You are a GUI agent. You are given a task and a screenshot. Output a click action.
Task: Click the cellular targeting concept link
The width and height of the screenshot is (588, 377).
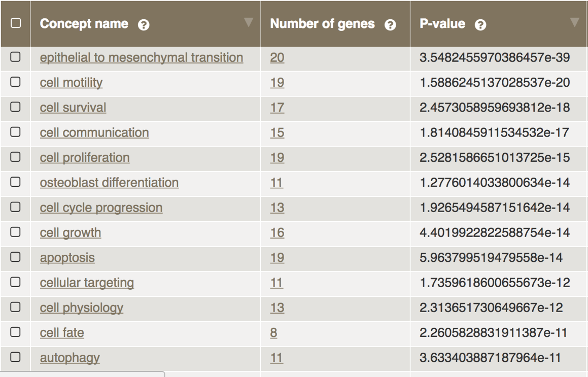coord(87,283)
